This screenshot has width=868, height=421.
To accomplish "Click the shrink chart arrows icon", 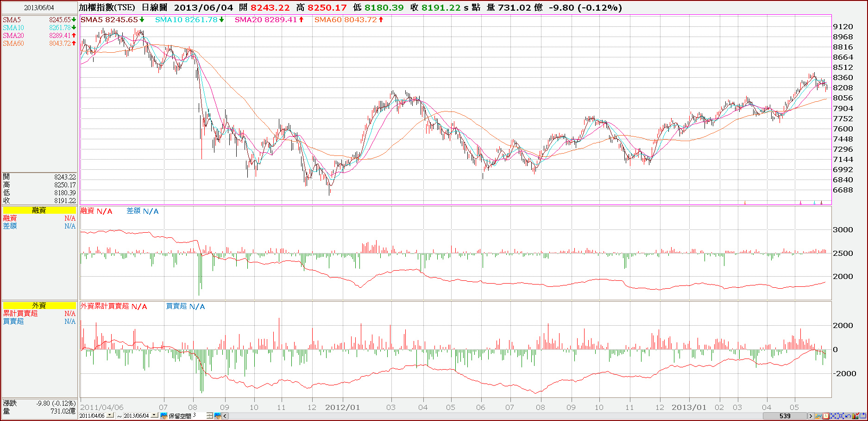I will click(x=833, y=416).
